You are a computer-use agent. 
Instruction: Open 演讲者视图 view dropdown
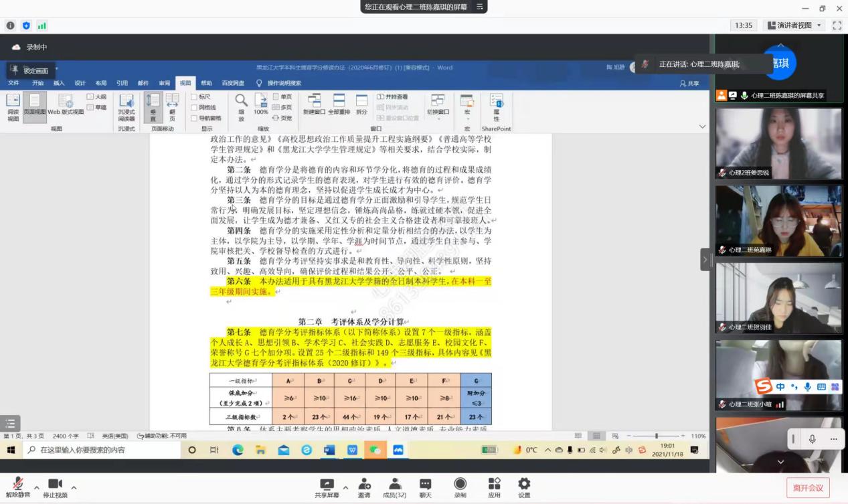tap(794, 25)
